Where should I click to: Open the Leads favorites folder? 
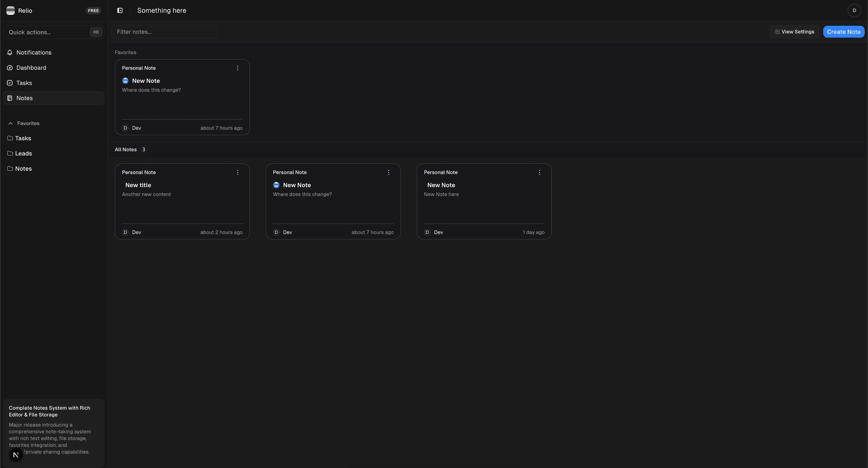23,153
